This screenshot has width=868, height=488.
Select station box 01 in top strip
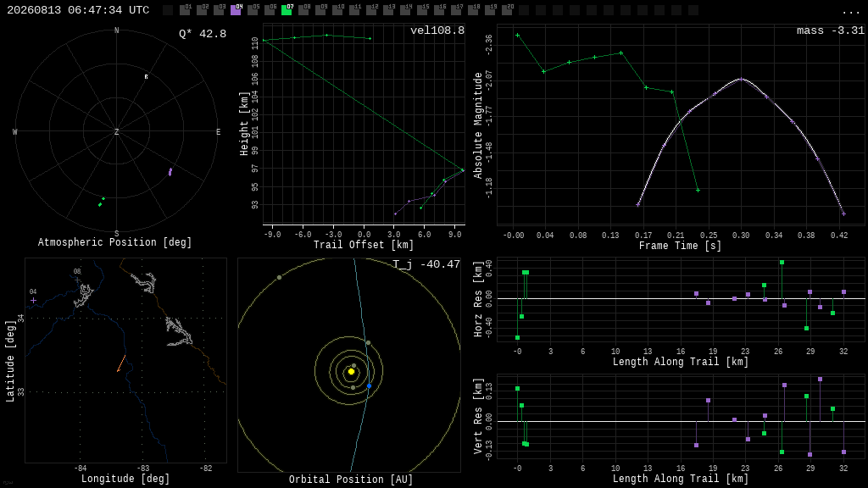tap(185, 10)
